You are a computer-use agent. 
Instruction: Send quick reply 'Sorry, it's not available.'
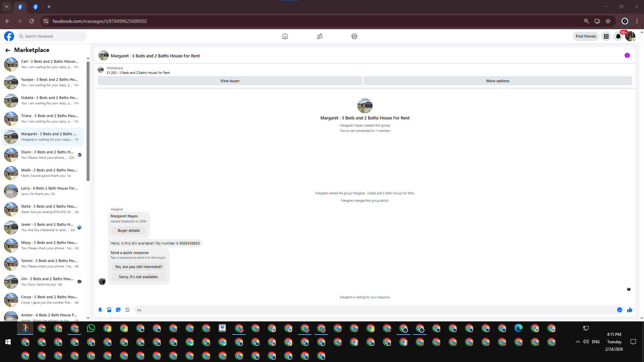pyautogui.click(x=139, y=277)
